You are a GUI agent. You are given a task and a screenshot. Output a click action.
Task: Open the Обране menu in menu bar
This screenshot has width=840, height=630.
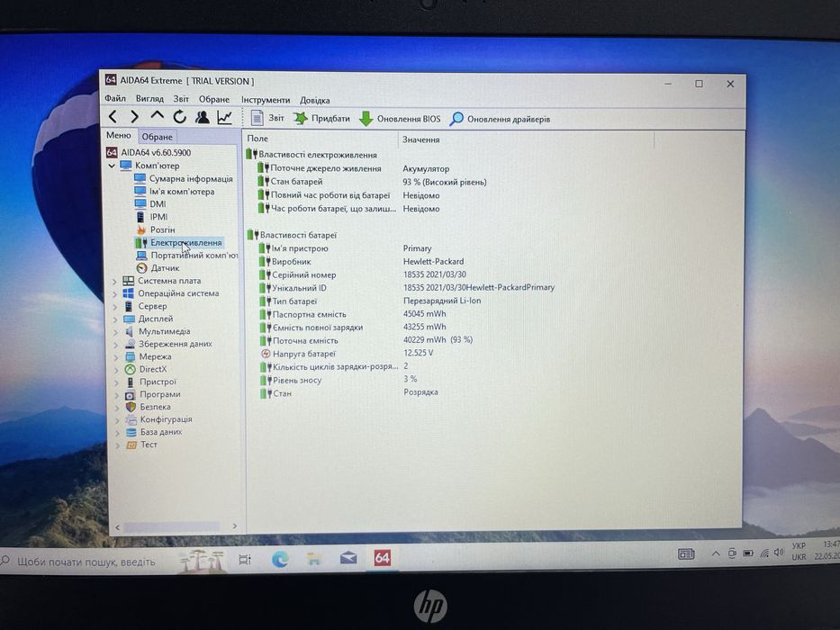click(214, 100)
